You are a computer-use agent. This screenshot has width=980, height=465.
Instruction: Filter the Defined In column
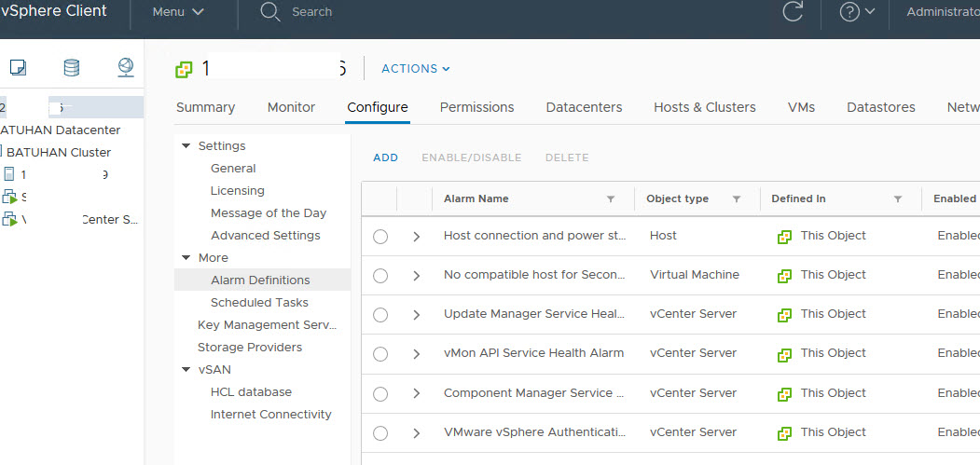click(x=898, y=198)
